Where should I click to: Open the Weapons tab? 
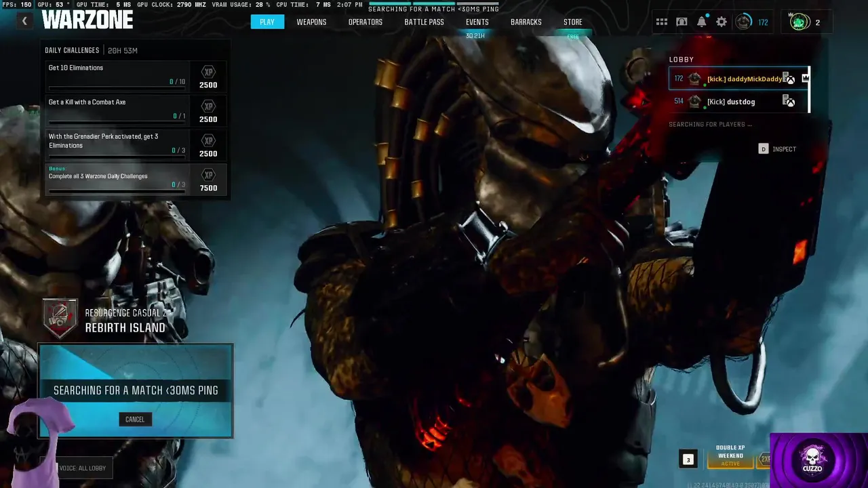311,22
